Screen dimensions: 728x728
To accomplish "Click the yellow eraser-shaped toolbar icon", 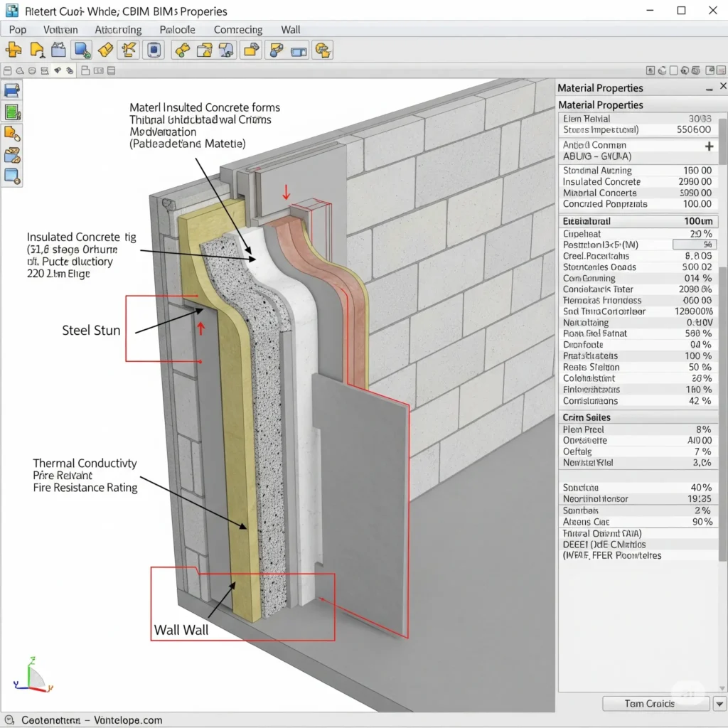I will click(105, 50).
